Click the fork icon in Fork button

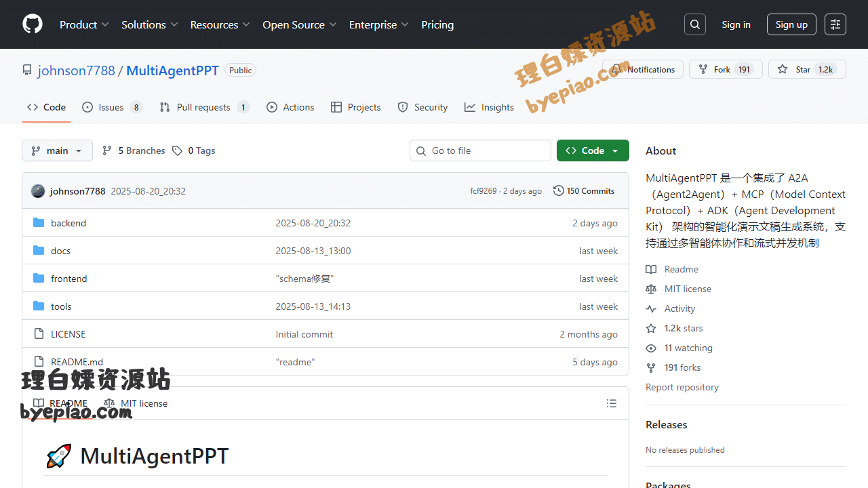click(703, 69)
